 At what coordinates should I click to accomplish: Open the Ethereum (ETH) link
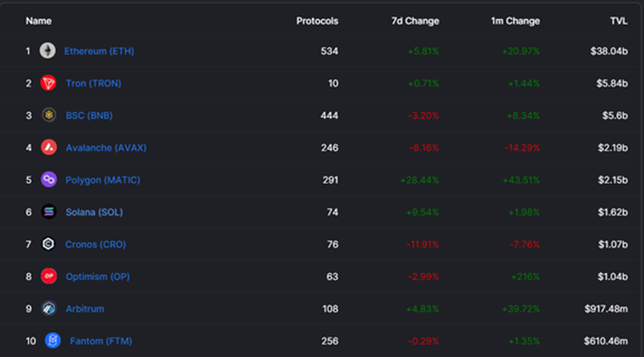point(99,51)
